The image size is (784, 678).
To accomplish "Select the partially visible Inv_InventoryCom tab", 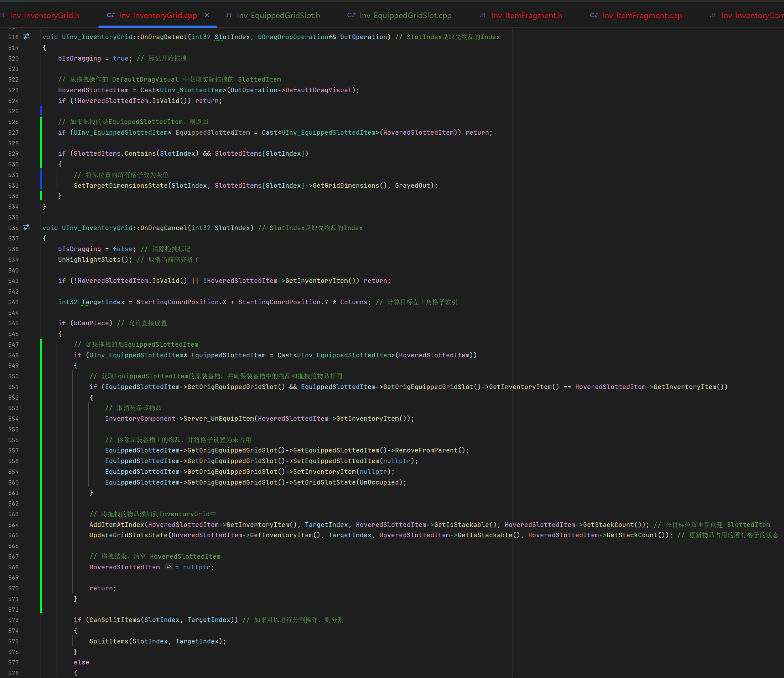I will (x=752, y=16).
